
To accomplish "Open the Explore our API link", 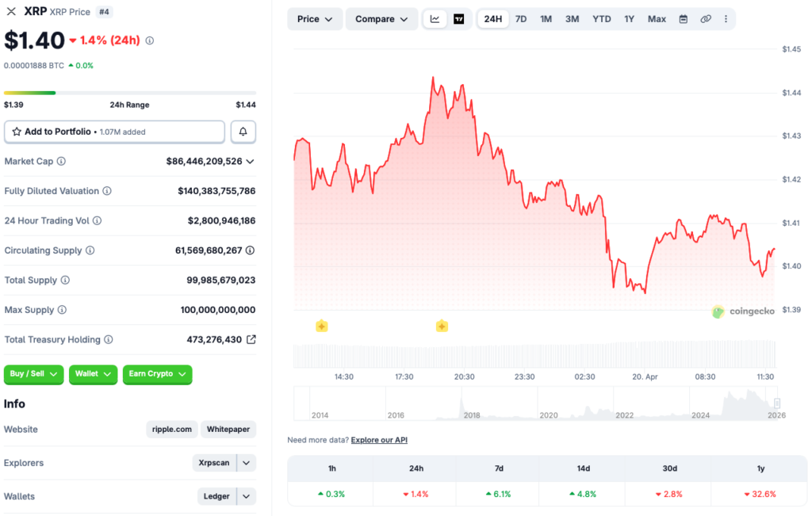I will [378, 439].
